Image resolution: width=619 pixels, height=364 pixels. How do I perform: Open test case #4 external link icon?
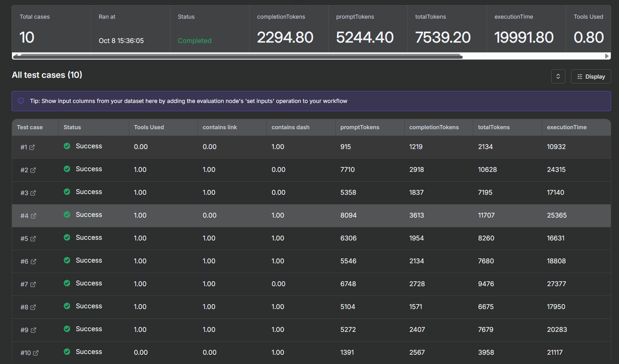(x=33, y=216)
